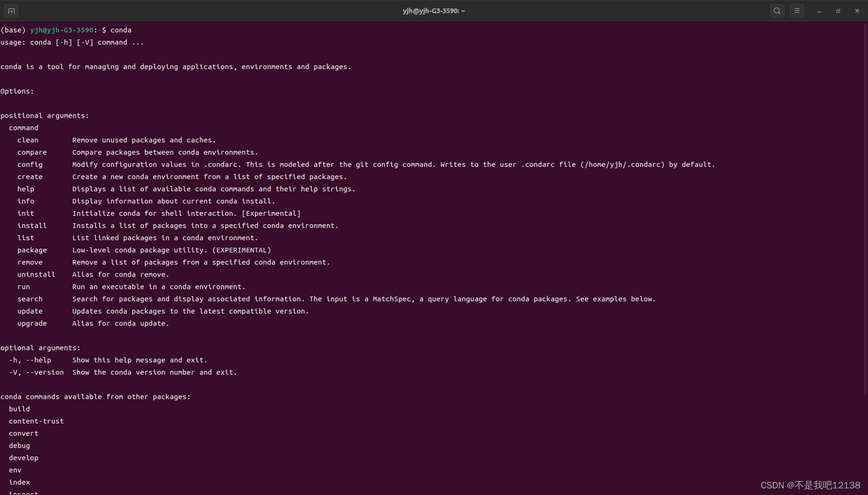This screenshot has width=868, height=495.
Task: Click the '-V, --version' option text
Action: pyautogui.click(x=36, y=372)
